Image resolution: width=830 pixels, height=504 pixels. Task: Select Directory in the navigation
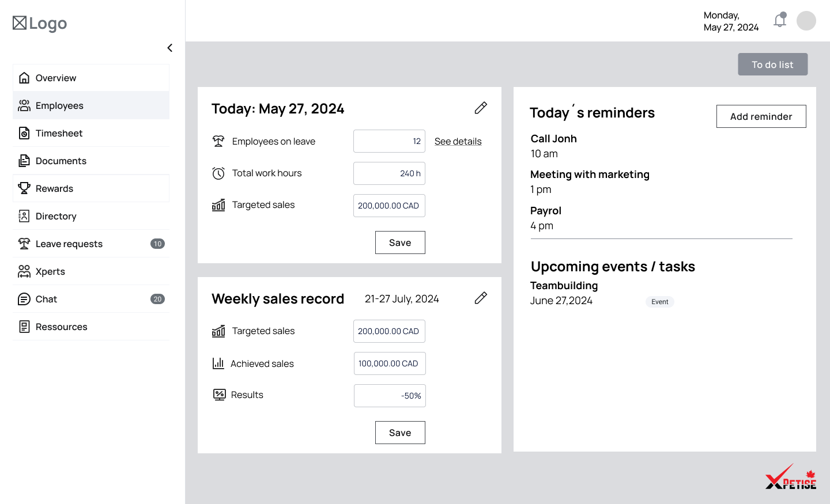(56, 216)
